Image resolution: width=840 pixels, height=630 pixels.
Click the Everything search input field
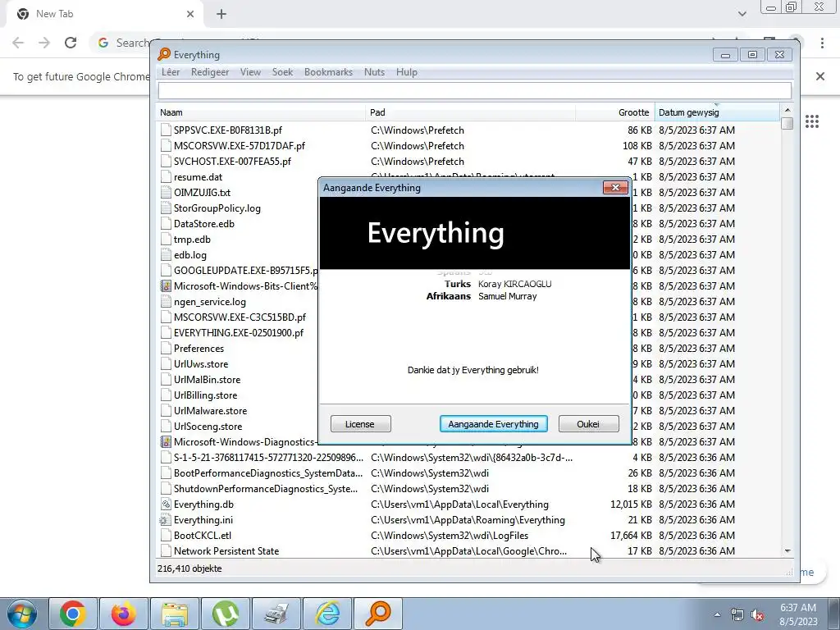(475, 90)
